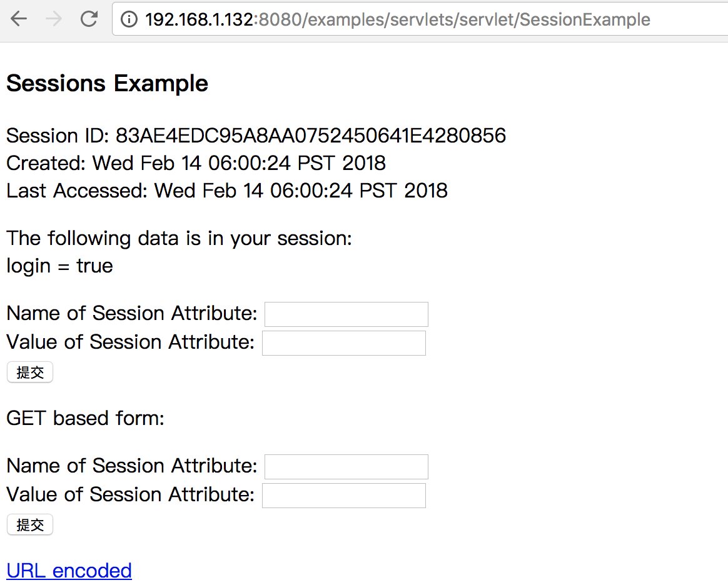Click the first 'Name of Session Attribute:' label
This screenshot has height=585, width=728.
click(x=131, y=313)
